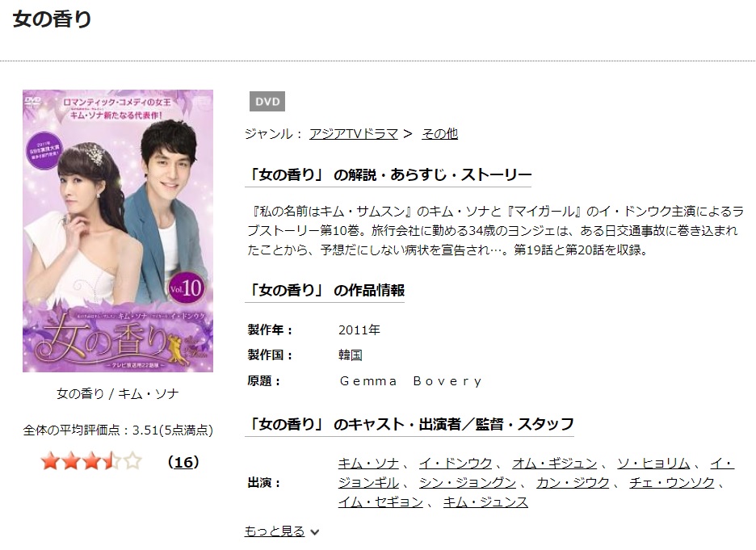Open cast member キム・ジュンス page

point(485,502)
